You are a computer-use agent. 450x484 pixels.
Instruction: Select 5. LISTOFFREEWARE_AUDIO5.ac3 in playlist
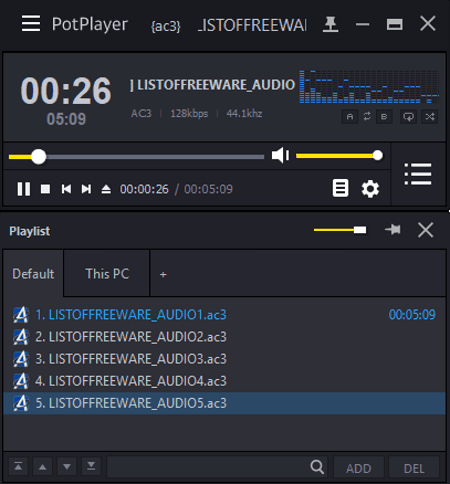224,403
